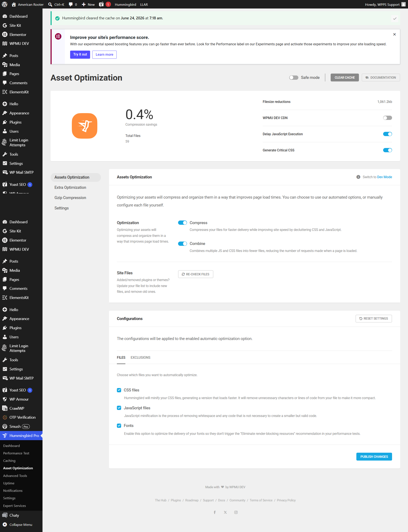
Task: Click Learn more button
Action: [104, 54]
